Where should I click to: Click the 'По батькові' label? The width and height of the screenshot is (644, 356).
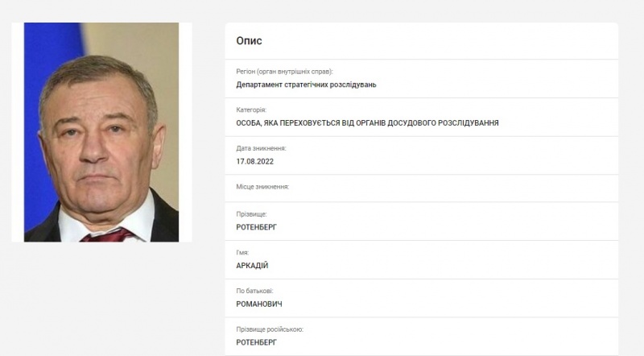coord(254,291)
